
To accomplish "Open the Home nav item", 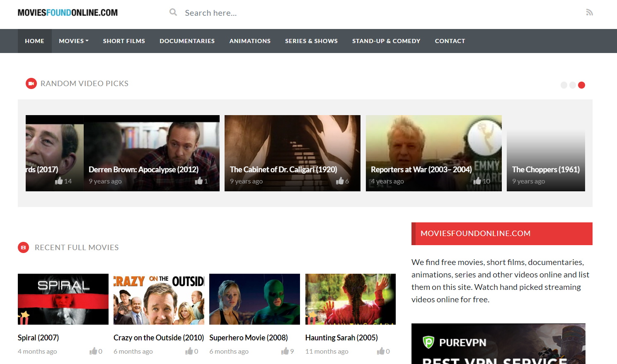I will click(x=34, y=41).
